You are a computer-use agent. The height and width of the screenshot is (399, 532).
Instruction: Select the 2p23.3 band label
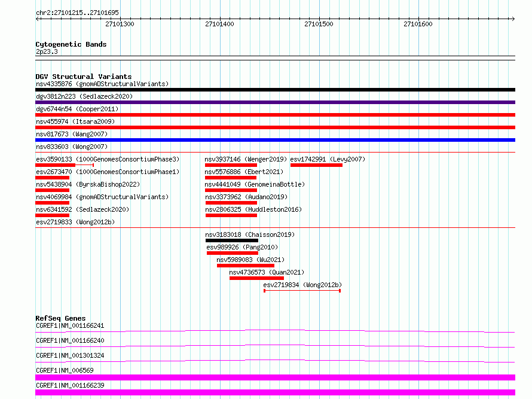click(47, 51)
